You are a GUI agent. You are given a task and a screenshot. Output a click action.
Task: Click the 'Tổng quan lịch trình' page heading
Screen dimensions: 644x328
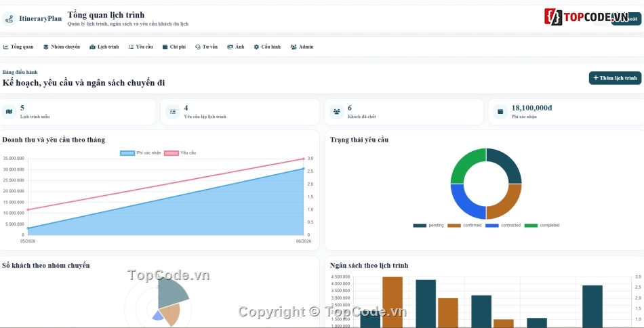106,15
